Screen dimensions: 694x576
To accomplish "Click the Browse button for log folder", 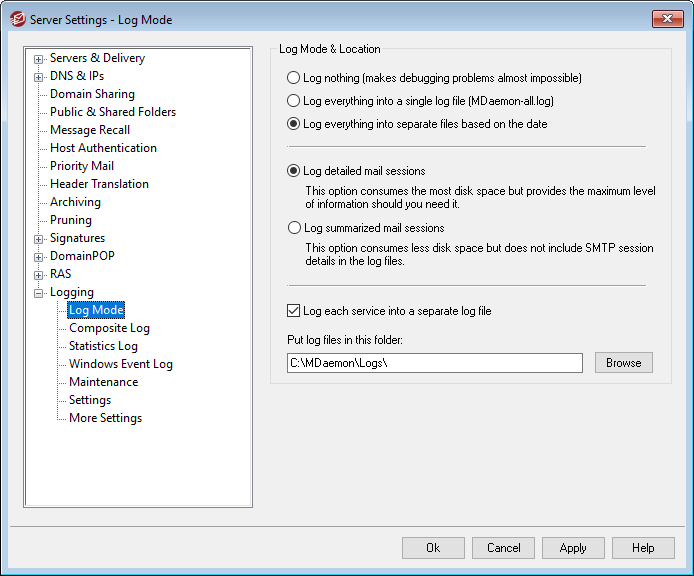I will [623, 363].
